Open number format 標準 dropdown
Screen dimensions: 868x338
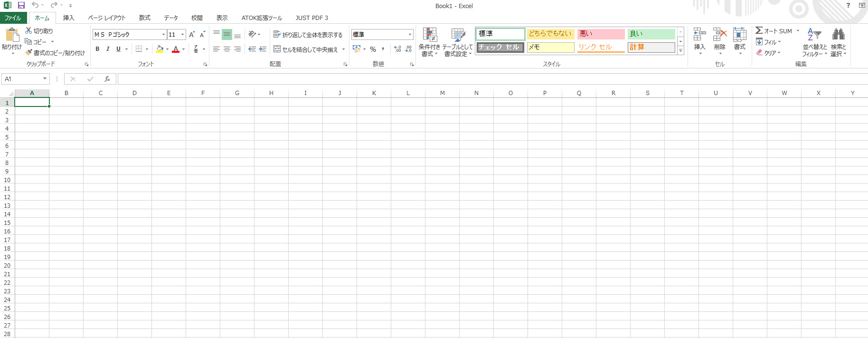[410, 34]
